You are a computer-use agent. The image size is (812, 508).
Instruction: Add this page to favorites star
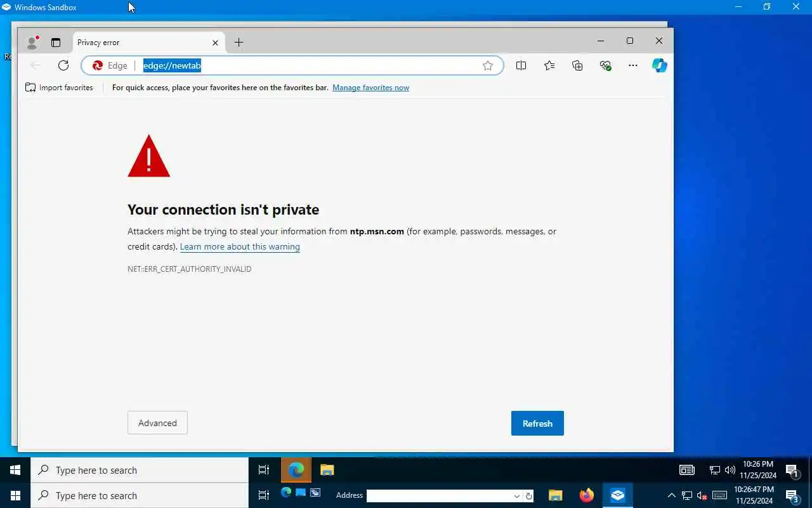[x=488, y=65]
